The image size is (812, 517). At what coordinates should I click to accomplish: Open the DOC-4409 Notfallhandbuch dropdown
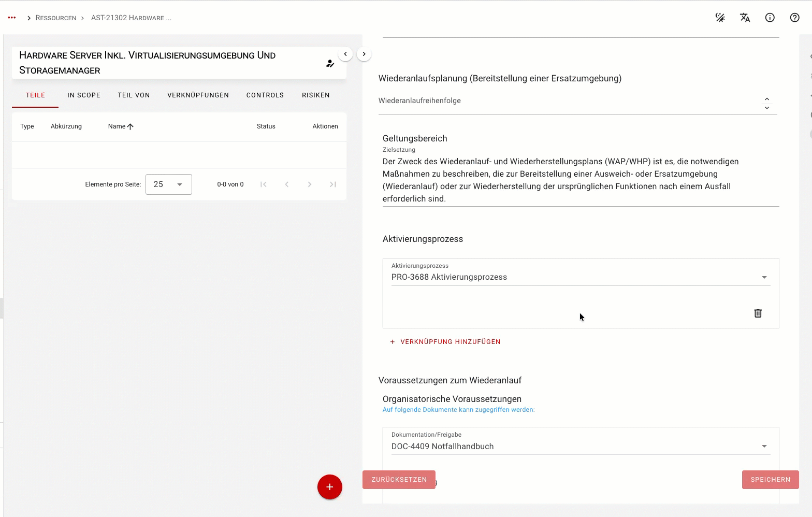(581, 447)
